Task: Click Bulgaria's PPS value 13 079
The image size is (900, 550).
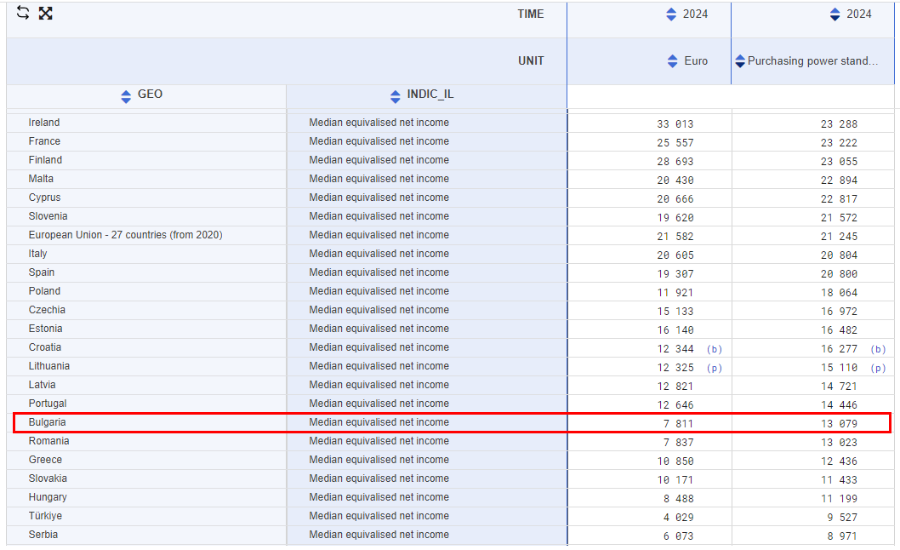Action: point(839,424)
